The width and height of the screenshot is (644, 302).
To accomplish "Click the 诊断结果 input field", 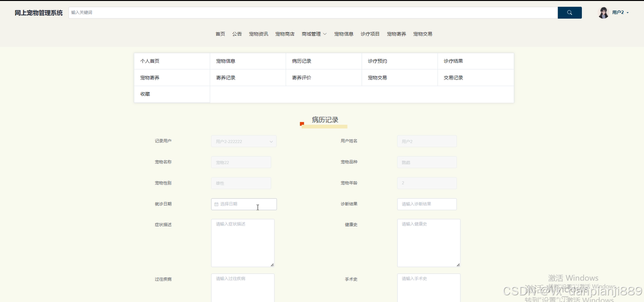I will [427, 204].
